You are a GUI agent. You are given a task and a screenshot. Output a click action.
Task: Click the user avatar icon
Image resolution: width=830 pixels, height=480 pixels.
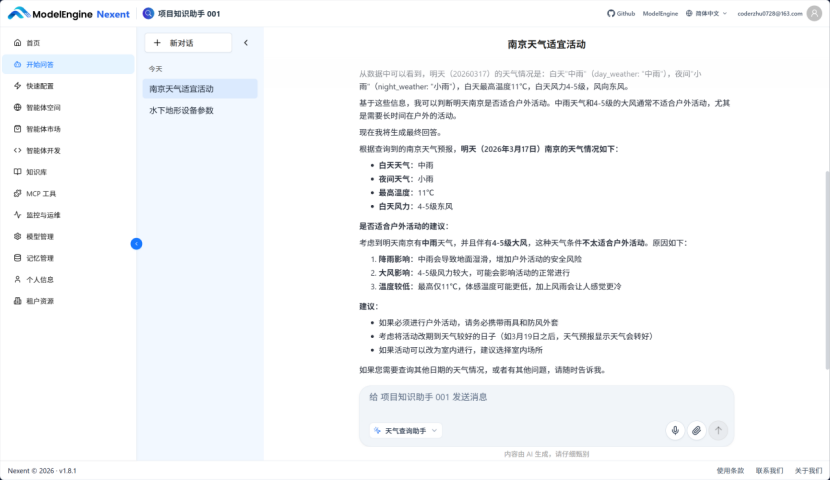(x=814, y=14)
